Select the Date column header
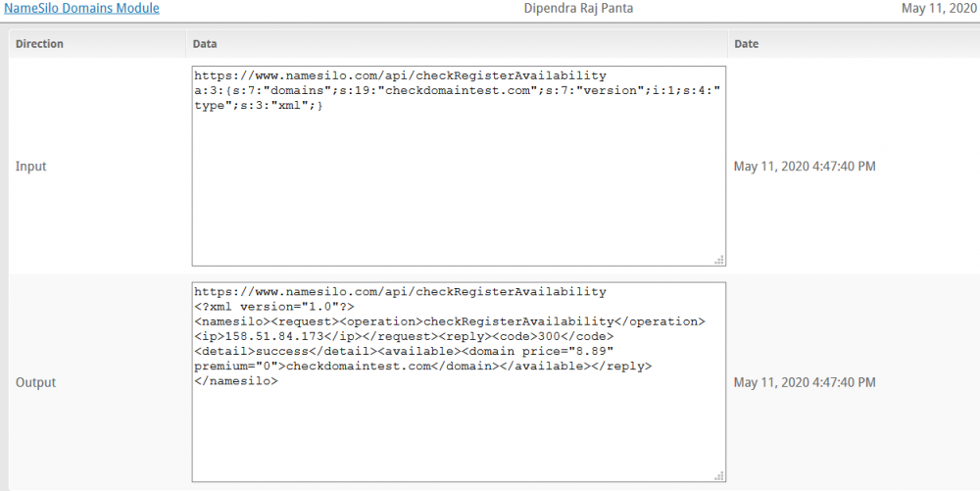This screenshot has height=491, width=980. click(x=746, y=44)
